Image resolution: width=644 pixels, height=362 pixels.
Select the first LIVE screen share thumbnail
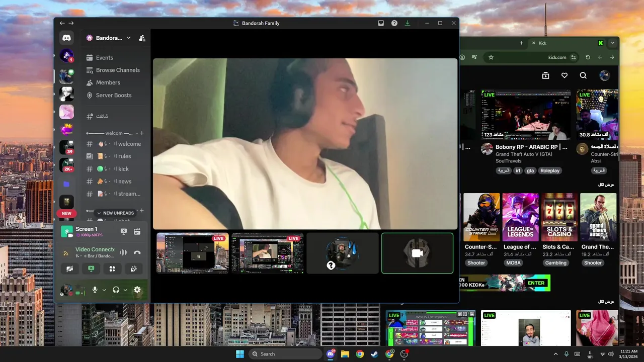(x=193, y=253)
